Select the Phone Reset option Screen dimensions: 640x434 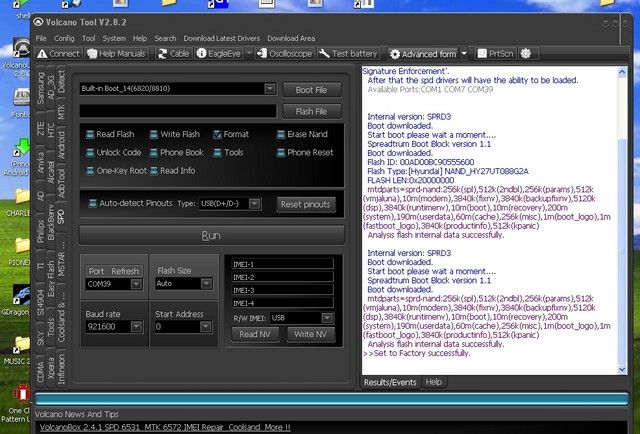[281, 153]
